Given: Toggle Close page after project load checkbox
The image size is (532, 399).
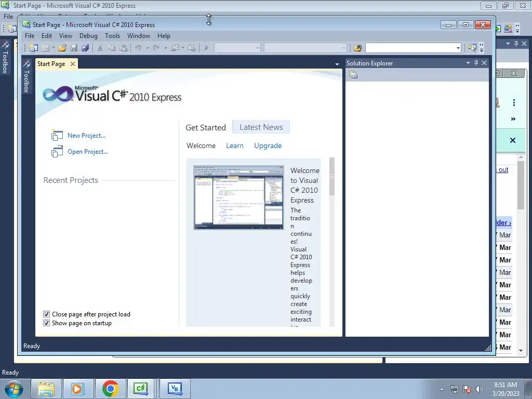Looking at the screenshot, I should point(46,314).
